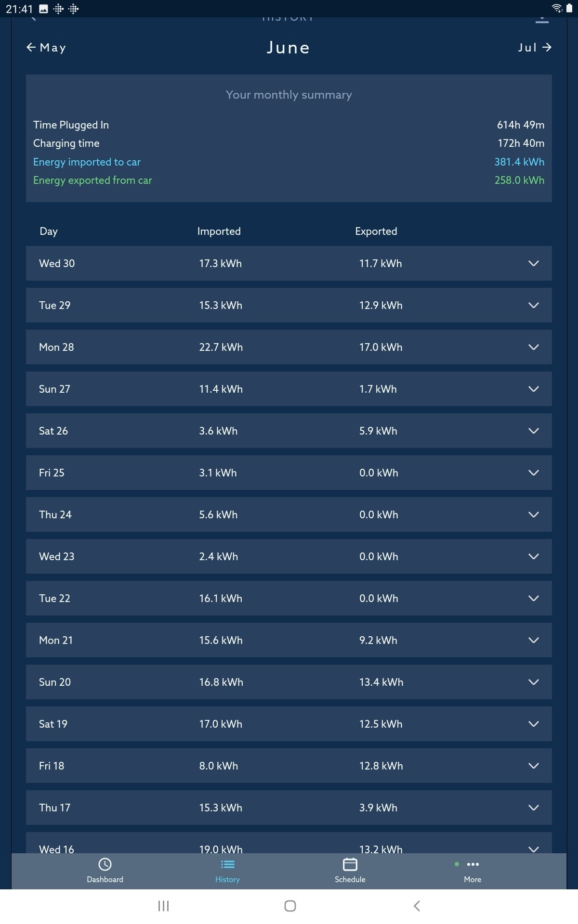Switch to the History tab
Screen dimensions: 578x924
click(227, 871)
